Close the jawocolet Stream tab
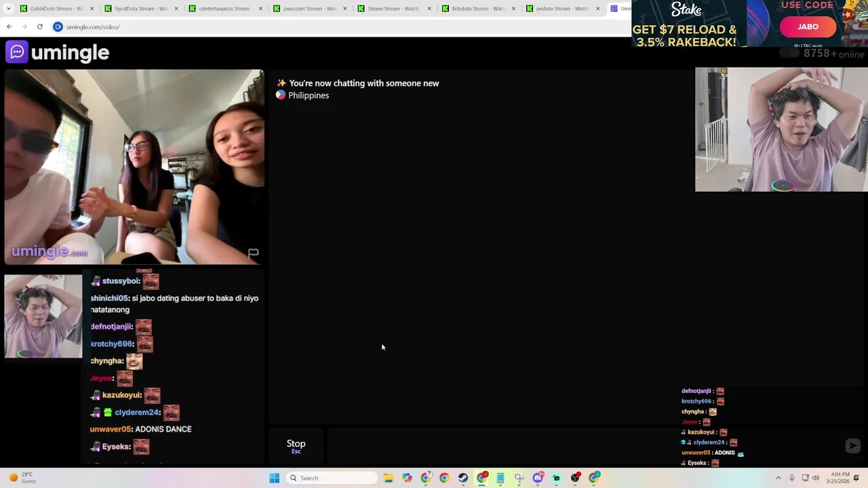This screenshot has width=868, height=488. click(344, 8)
